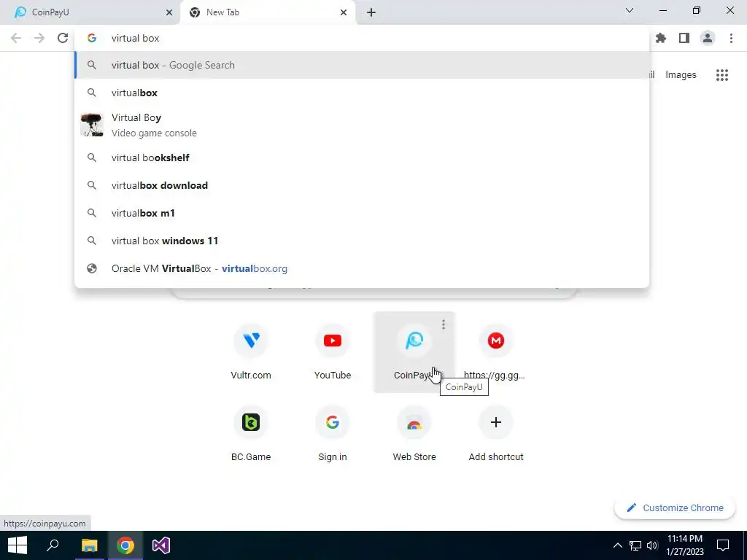Click the Add shortcut plus tile

point(495,434)
